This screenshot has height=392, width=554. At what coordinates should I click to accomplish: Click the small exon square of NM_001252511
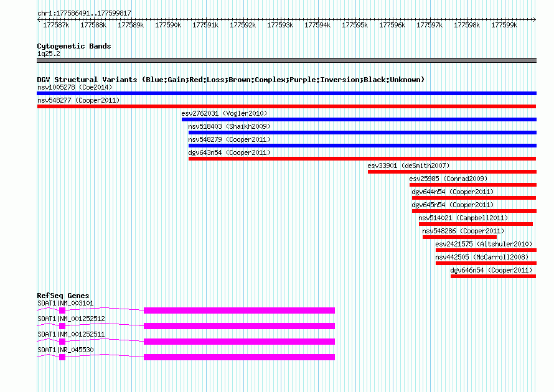62,342
